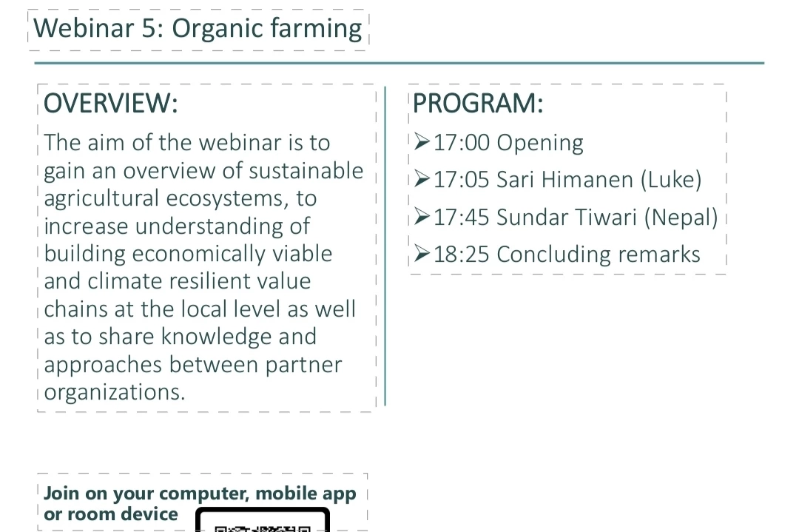Click the 'or room device' text
Screen dimensions: 799x532
pyautogui.click(x=111, y=514)
